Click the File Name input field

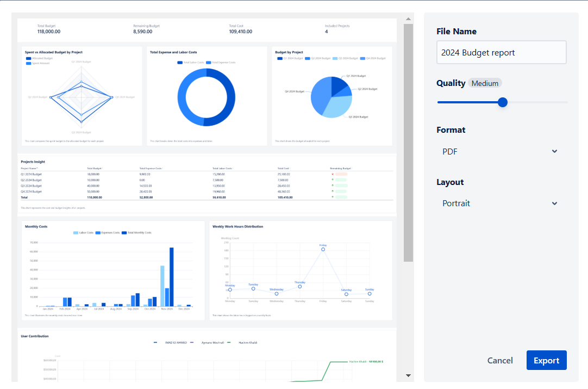click(x=502, y=53)
